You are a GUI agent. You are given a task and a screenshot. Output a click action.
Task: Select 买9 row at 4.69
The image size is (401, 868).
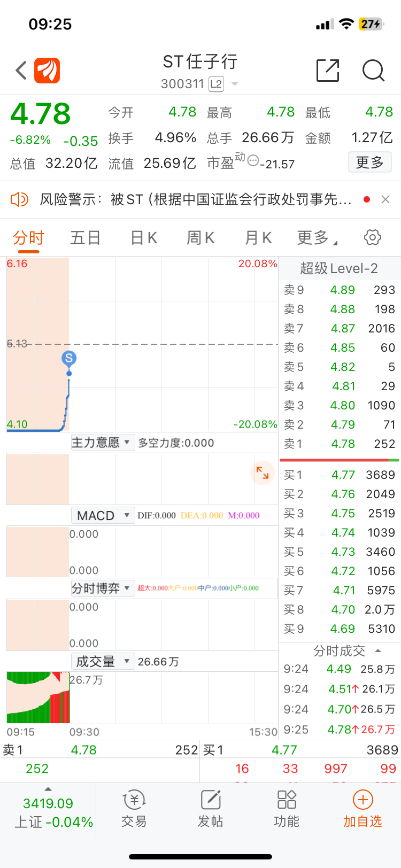point(340,629)
